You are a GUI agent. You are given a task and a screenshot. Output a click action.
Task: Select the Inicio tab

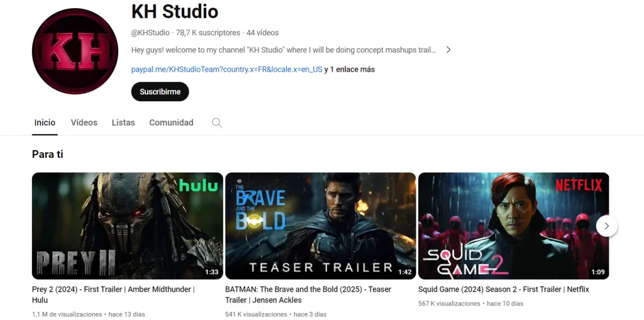click(45, 123)
